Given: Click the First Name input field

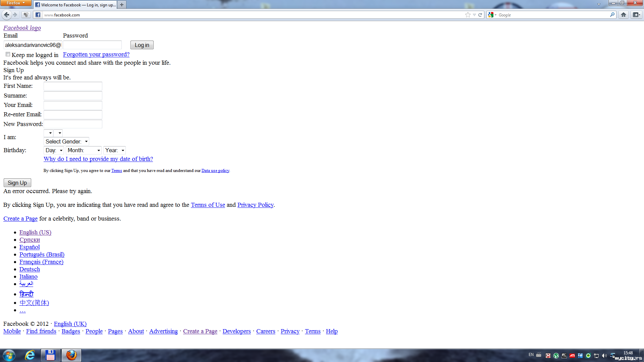Looking at the screenshot, I should pos(73,86).
